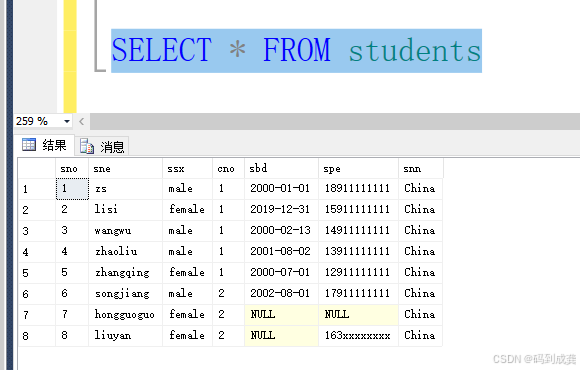
Task: Select the sne column header
Action: (125, 169)
